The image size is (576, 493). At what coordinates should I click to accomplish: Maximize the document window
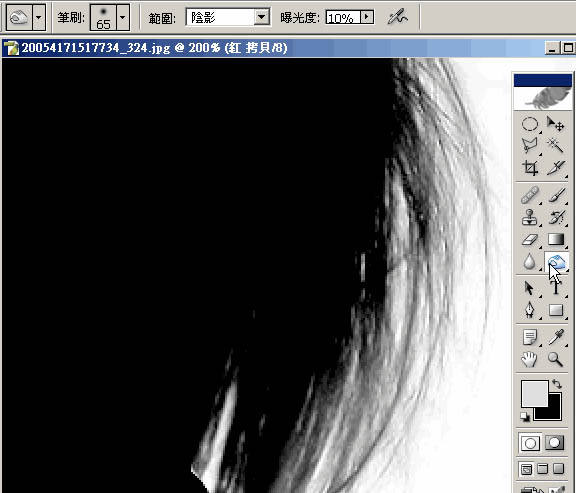click(568, 48)
